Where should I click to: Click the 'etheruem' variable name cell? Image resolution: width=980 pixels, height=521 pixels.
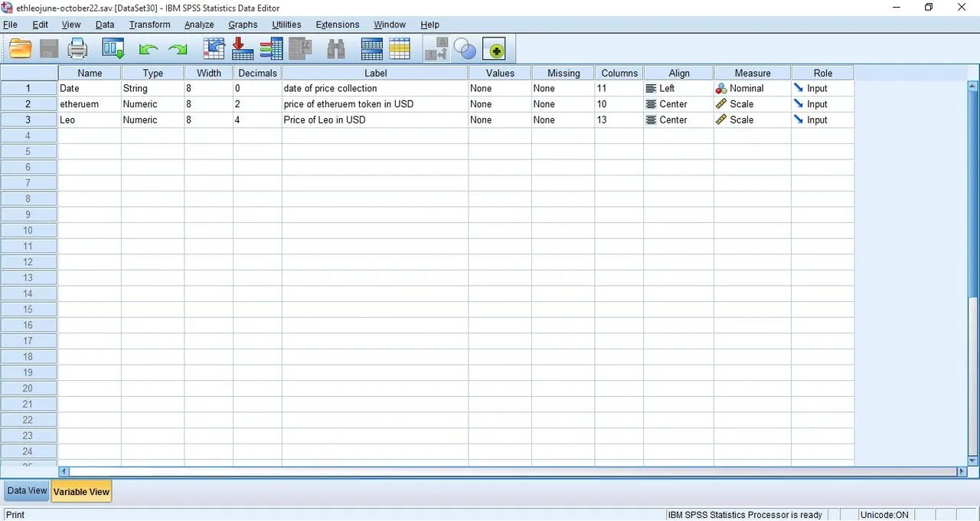(x=90, y=104)
